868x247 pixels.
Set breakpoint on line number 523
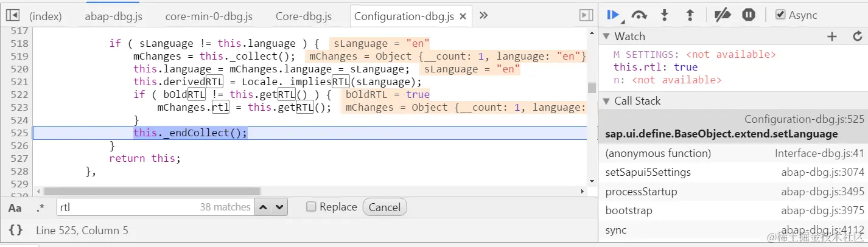tap(19, 107)
